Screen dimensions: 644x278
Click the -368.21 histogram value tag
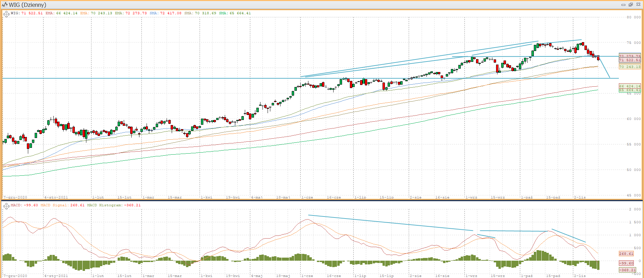627,270
